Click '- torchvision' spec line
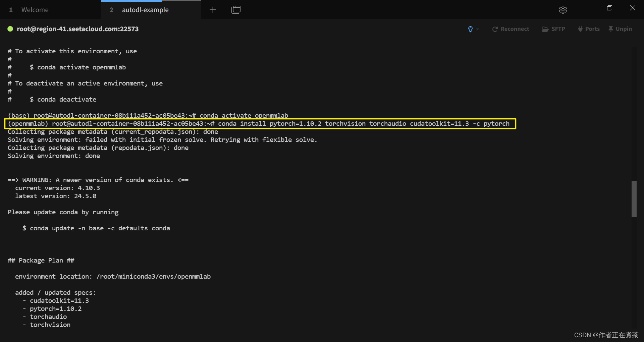 point(46,325)
